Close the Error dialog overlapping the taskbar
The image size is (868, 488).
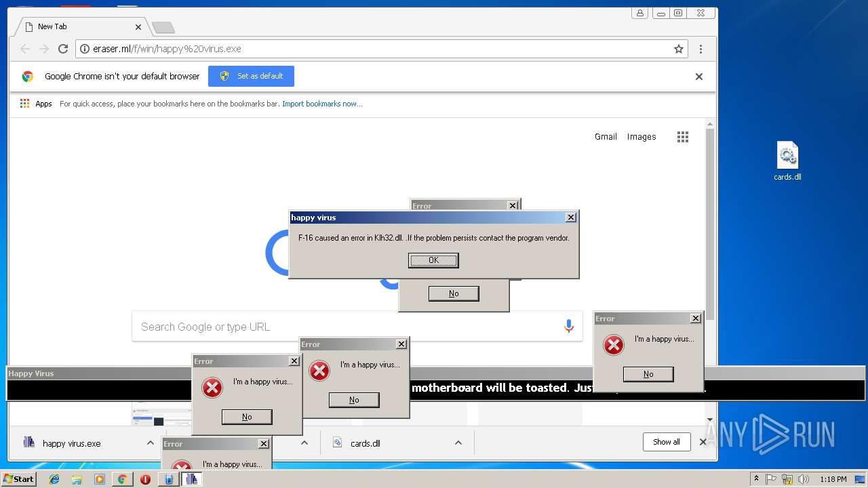tap(264, 444)
